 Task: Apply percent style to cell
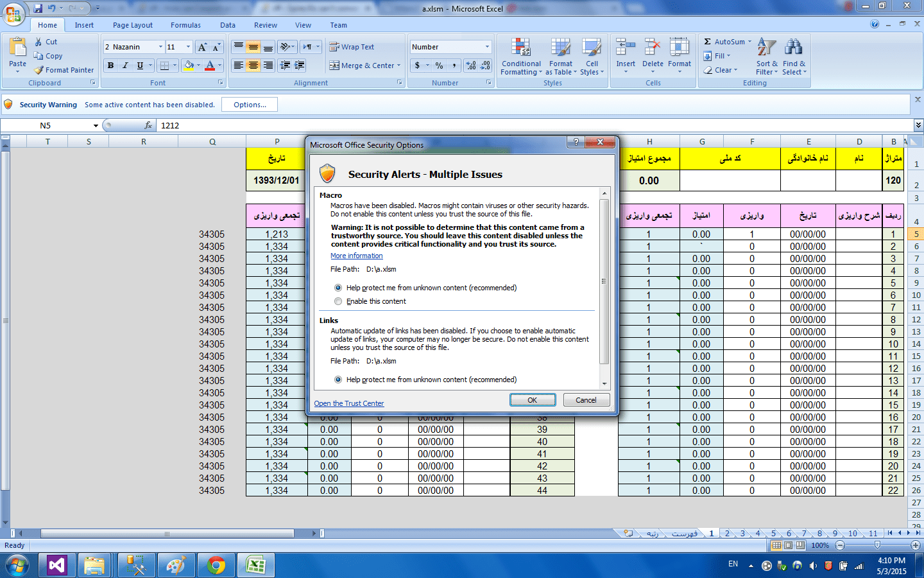coord(439,66)
